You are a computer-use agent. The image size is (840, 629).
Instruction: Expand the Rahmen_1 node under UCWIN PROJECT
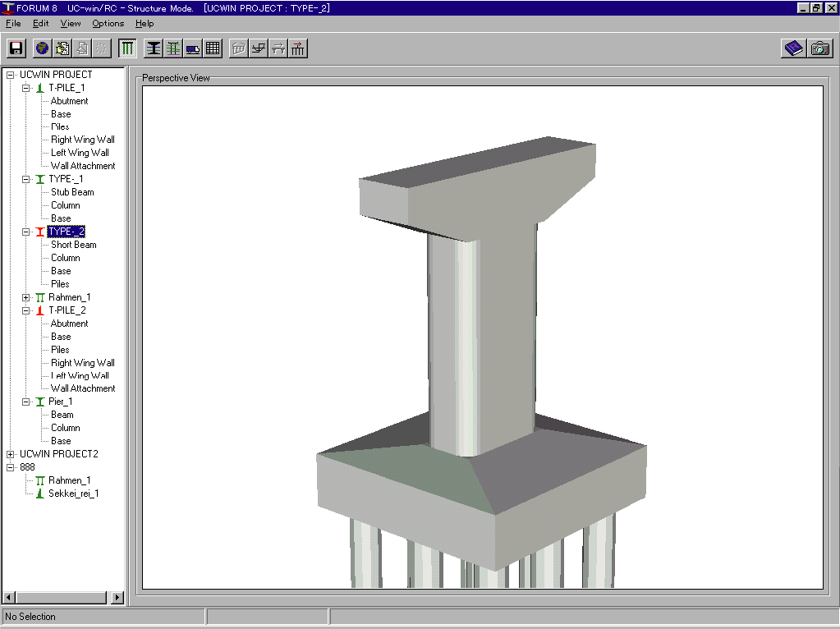tap(26, 297)
